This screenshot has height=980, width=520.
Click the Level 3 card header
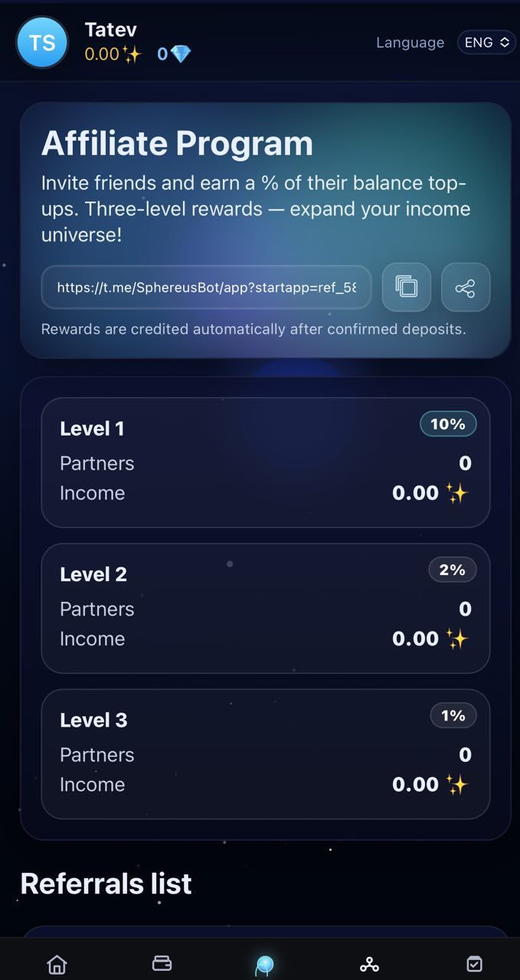(93, 720)
